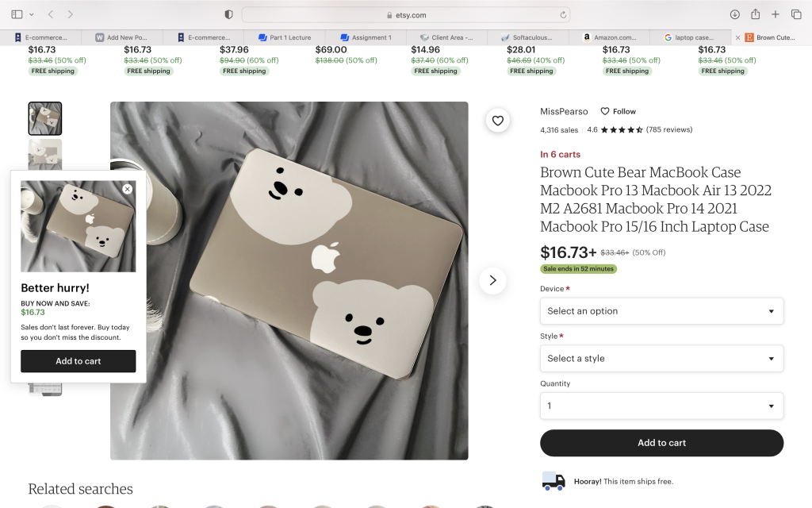The width and height of the screenshot is (812, 508).
Task: Click the etsy.com address bar
Action: tap(406, 14)
